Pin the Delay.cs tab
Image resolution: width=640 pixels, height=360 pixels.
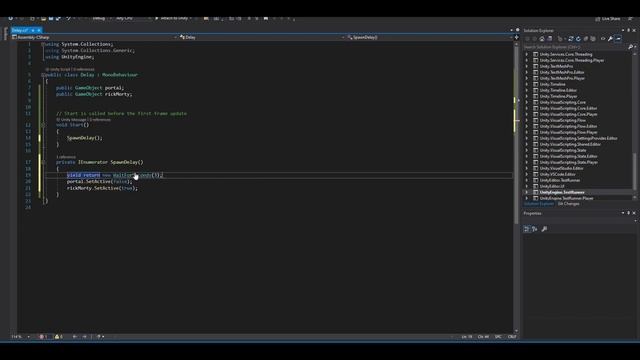[x=33, y=30]
